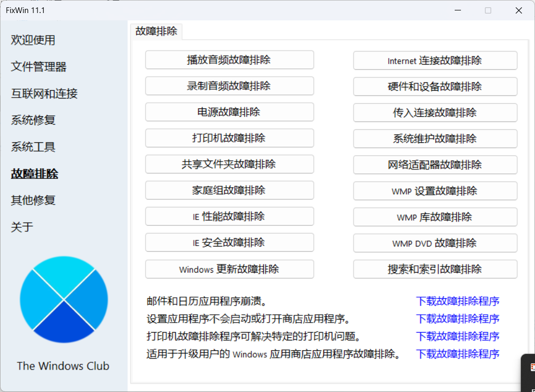Open the 关于 page
Viewport: 535px width, 392px height.
pos(22,227)
